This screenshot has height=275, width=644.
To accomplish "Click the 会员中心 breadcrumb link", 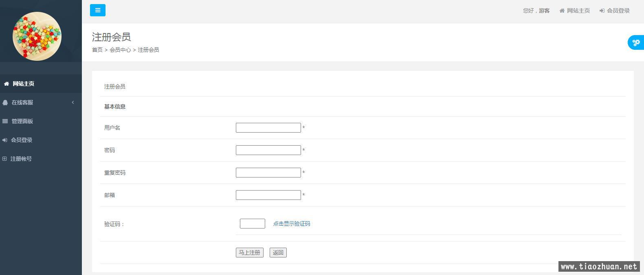I will 120,50.
